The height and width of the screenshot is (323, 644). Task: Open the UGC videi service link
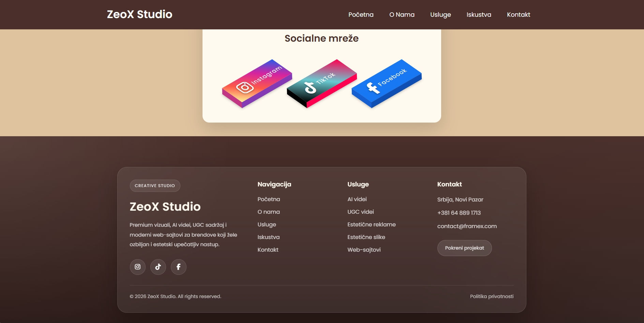click(x=361, y=212)
